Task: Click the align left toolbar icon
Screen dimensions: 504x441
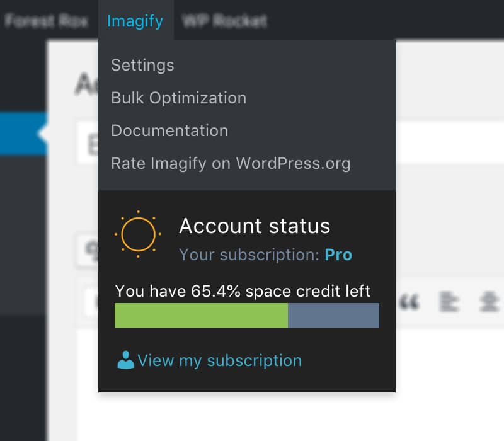Action: pyautogui.click(x=449, y=303)
